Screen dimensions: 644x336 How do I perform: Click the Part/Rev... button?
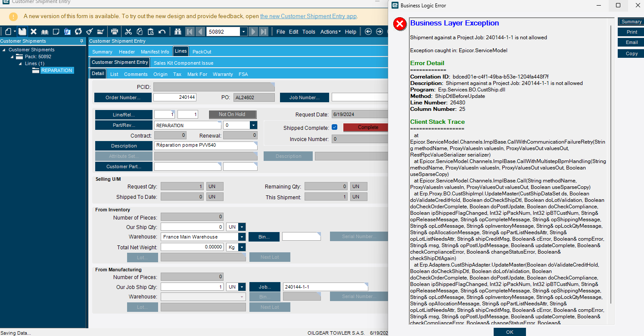124,125
